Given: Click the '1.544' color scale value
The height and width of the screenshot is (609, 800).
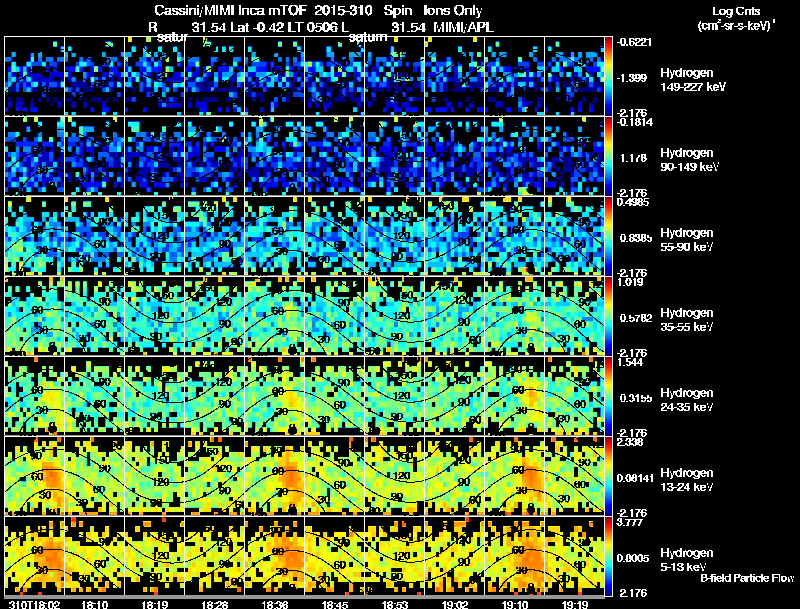Looking at the screenshot, I should click(630, 362).
